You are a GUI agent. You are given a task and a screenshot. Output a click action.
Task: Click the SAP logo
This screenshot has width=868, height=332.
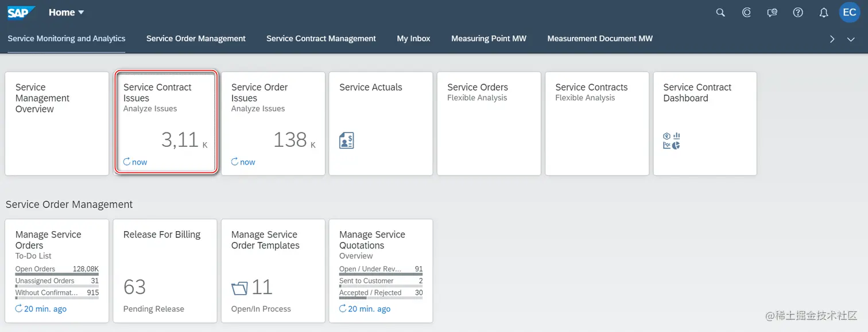click(21, 12)
